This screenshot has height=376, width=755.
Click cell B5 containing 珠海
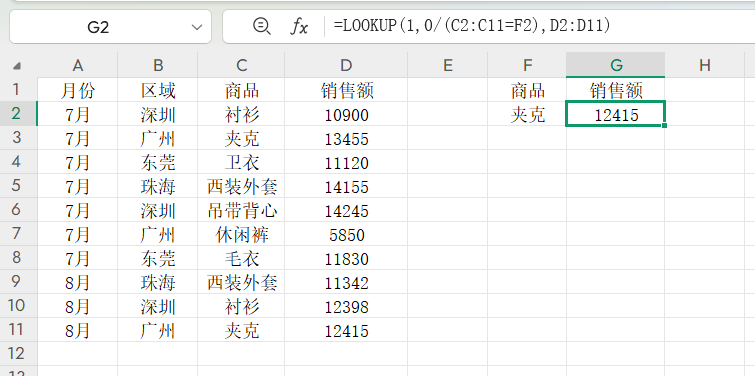tap(157, 187)
